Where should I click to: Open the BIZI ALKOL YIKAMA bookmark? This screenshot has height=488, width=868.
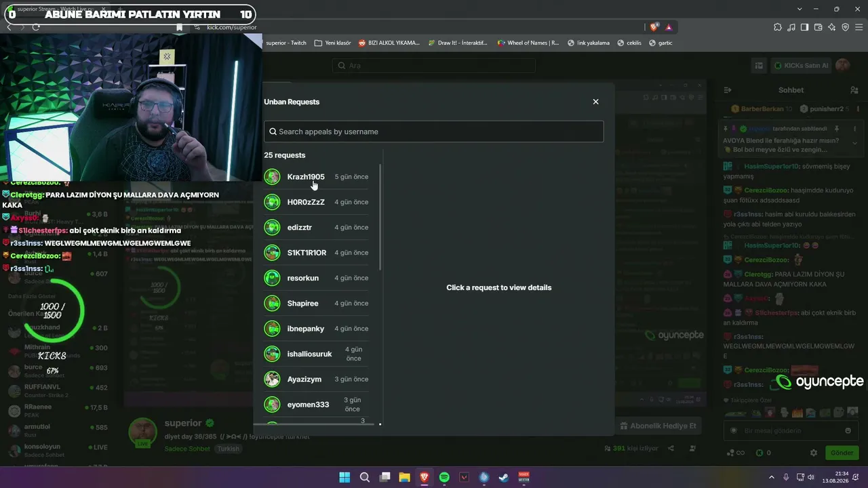pos(389,43)
